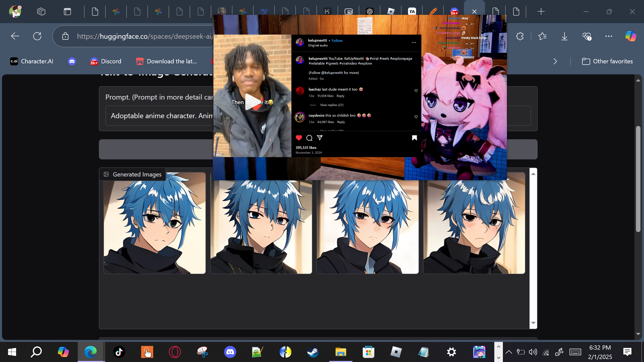The height and width of the screenshot is (362, 644).
Task: Click the back navigation arrow
Action: (15, 36)
